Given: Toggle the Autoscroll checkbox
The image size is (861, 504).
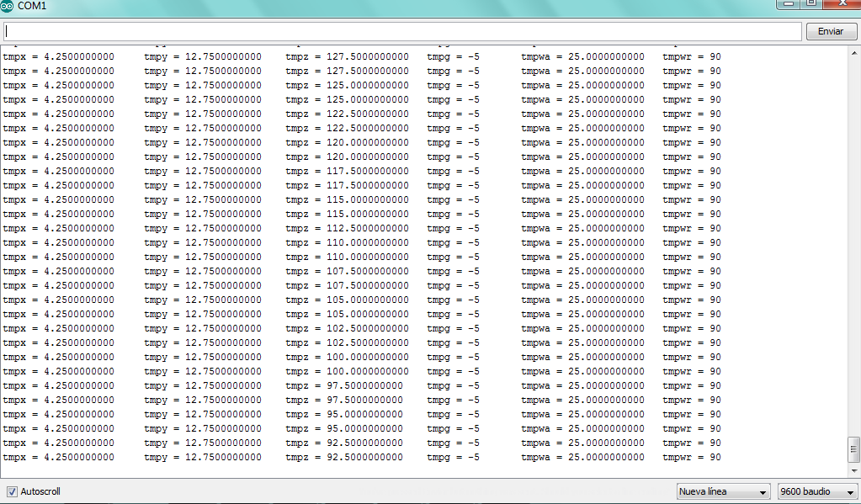Looking at the screenshot, I should coord(12,491).
